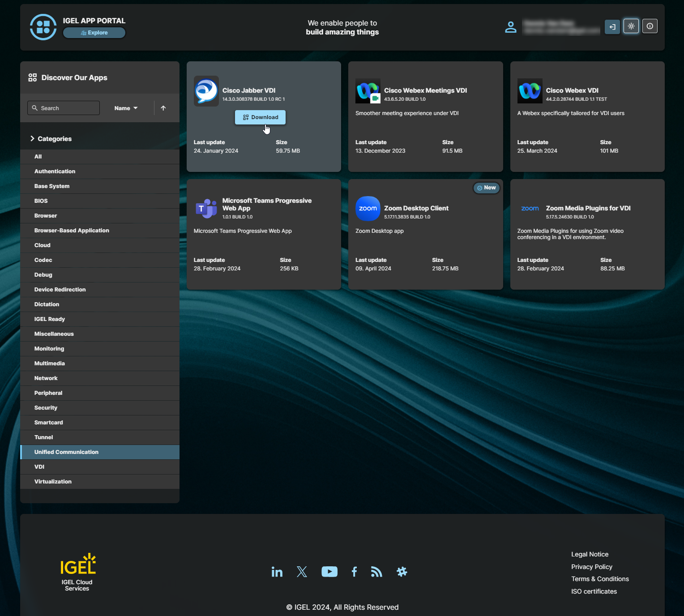This screenshot has width=684, height=616.
Task: Toggle sort direction arrow
Action: pos(163,108)
